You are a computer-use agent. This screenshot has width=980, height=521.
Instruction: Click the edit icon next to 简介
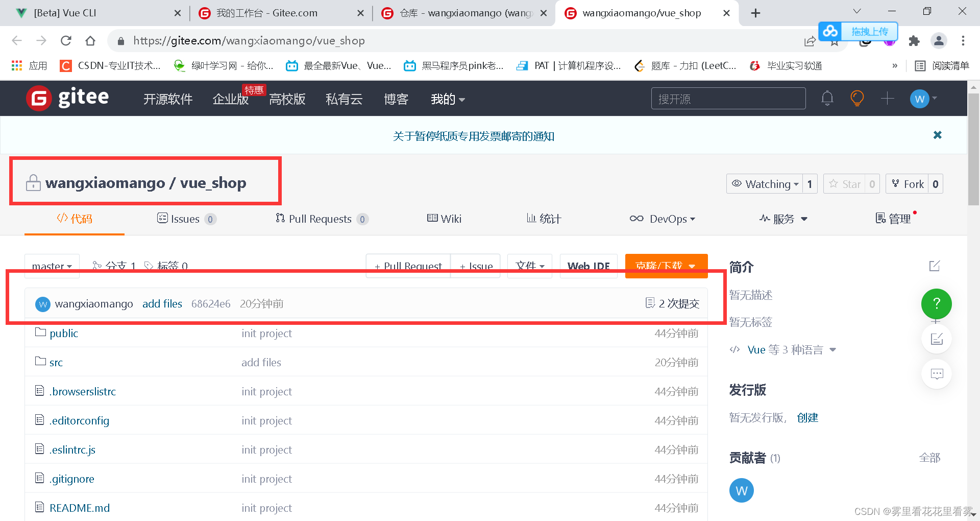tap(934, 266)
